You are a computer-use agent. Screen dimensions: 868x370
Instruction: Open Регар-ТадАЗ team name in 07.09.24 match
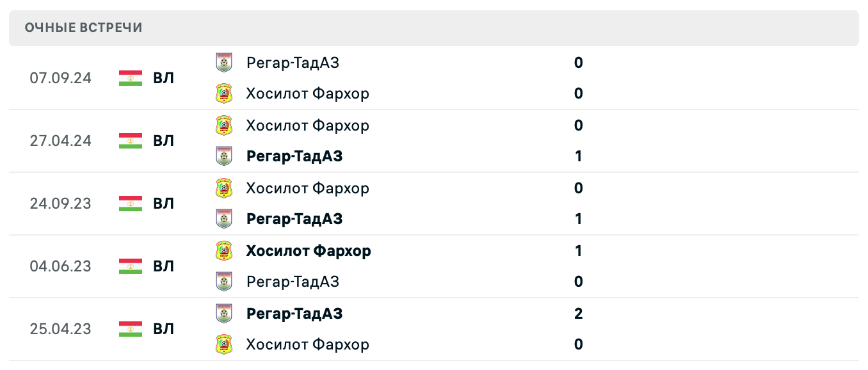click(x=293, y=63)
